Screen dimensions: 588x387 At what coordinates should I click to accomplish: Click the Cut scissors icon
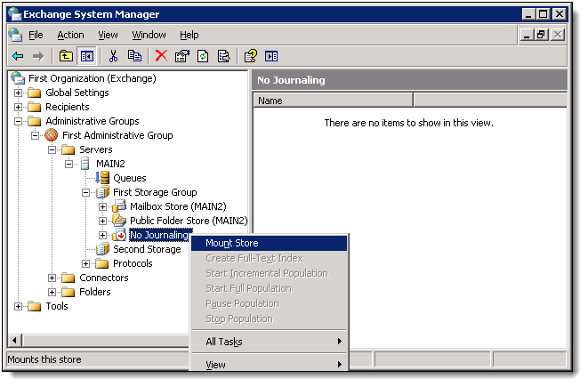(x=113, y=57)
